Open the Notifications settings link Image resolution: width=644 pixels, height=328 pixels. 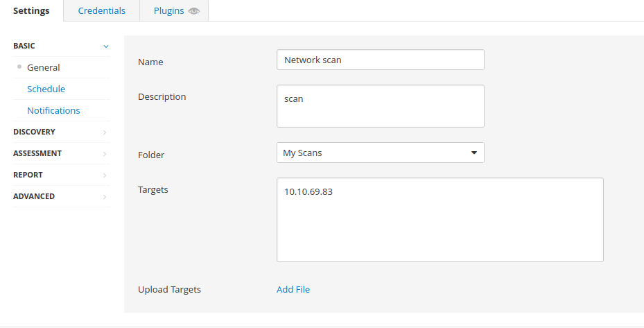coord(53,110)
